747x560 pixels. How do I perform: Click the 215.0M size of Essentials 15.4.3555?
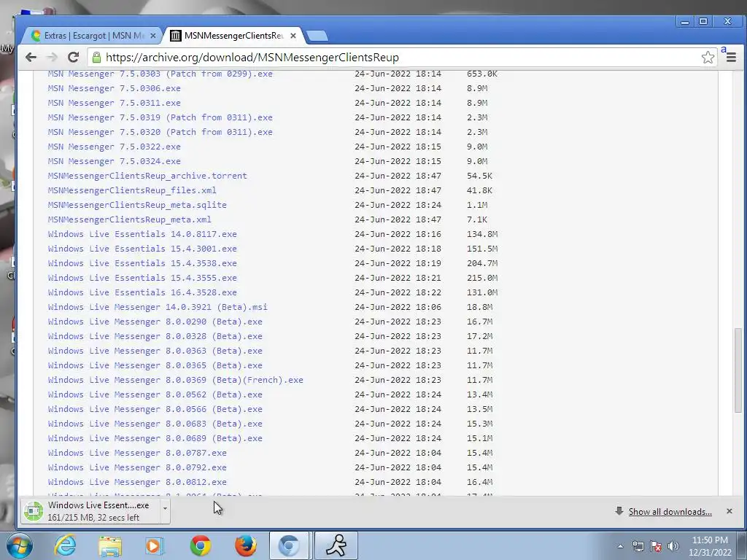[x=482, y=278]
